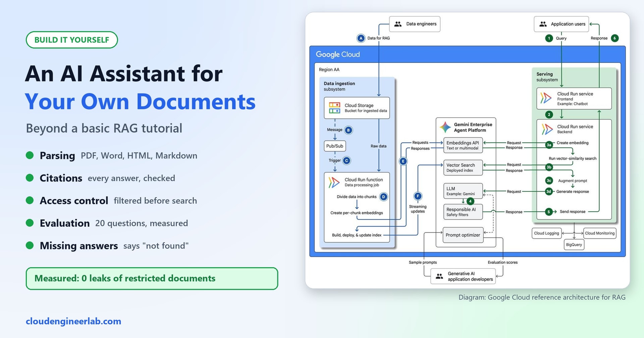Viewport: 644px width, 338px height.
Task: Click the Google Cloud logo text
Action: 338,54
